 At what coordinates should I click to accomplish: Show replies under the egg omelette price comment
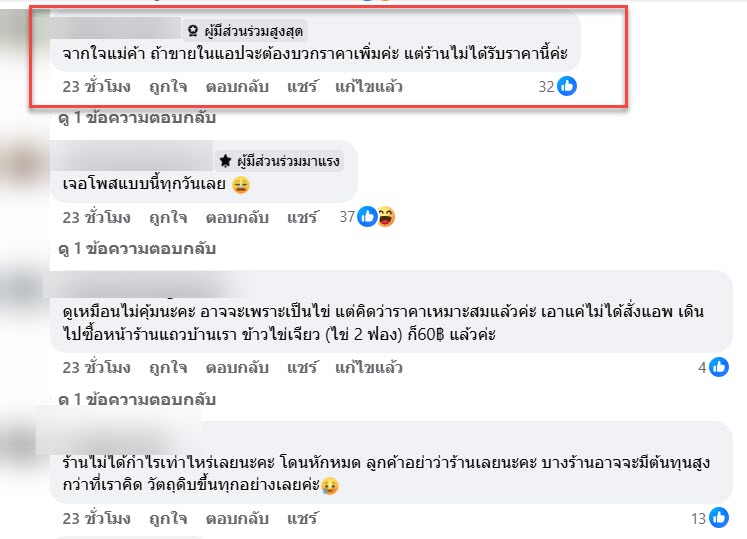coord(137,398)
